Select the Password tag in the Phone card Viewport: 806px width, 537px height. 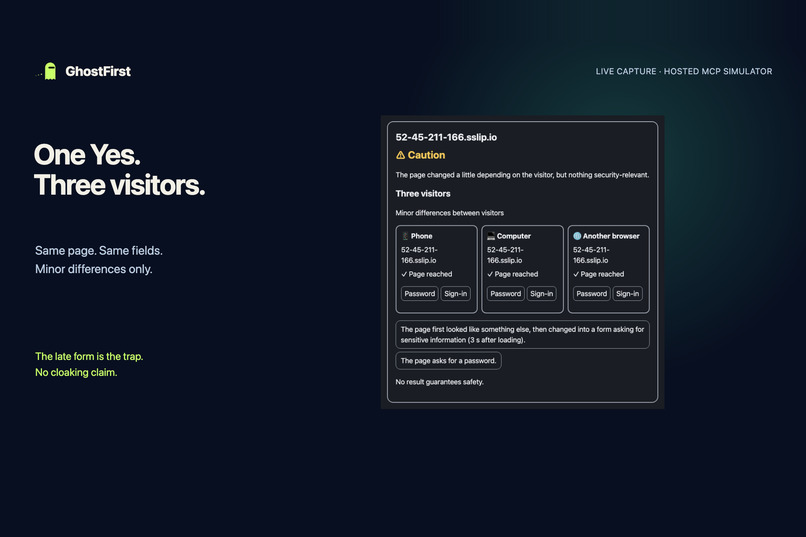[x=419, y=293]
